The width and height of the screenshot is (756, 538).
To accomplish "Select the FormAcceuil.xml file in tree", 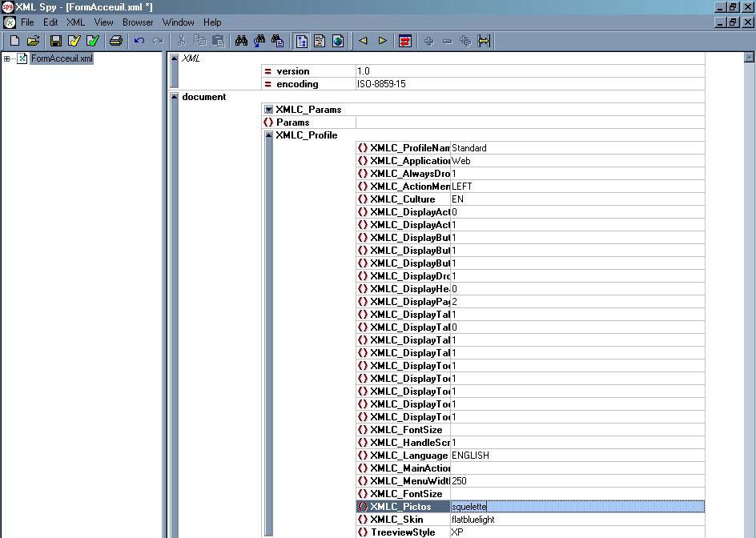I will [x=62, y=58].
